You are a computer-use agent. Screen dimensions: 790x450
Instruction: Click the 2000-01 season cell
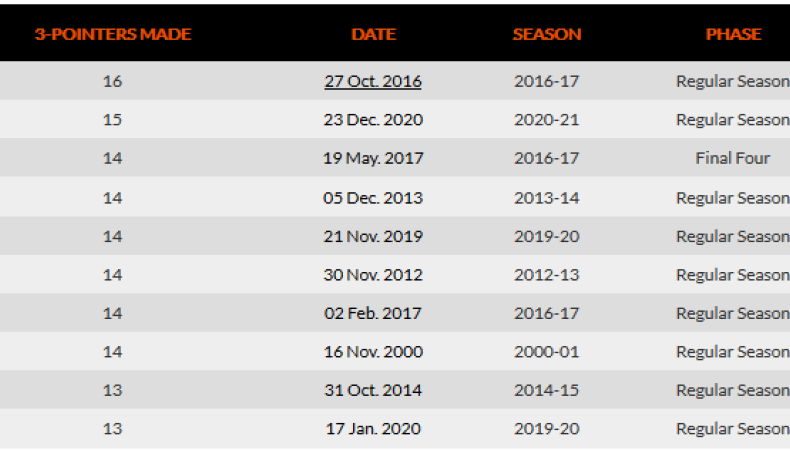(546, 351)
